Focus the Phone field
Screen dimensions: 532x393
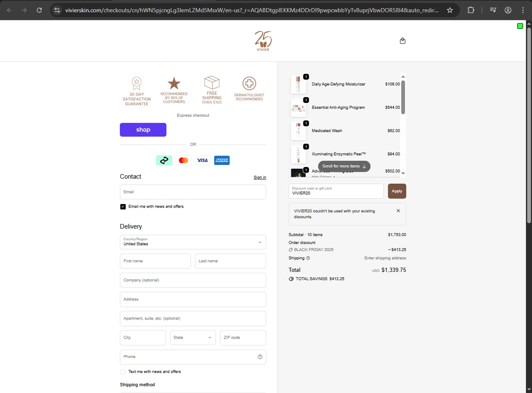(193, 357)
